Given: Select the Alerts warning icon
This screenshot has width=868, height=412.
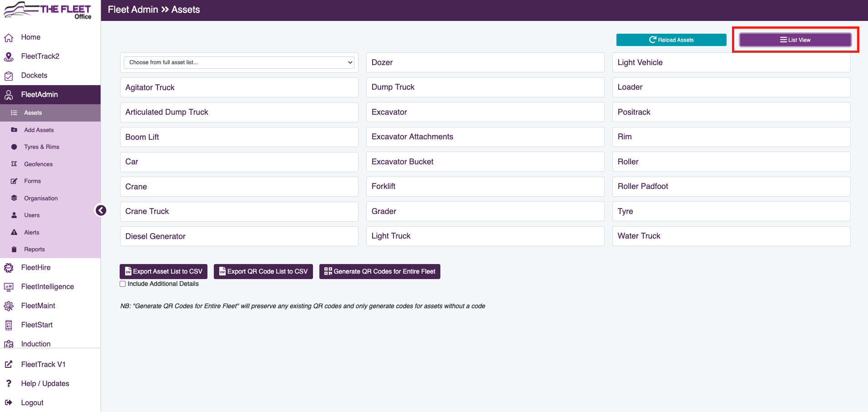Looking at the screenshot, I should [x=15, y=232].
